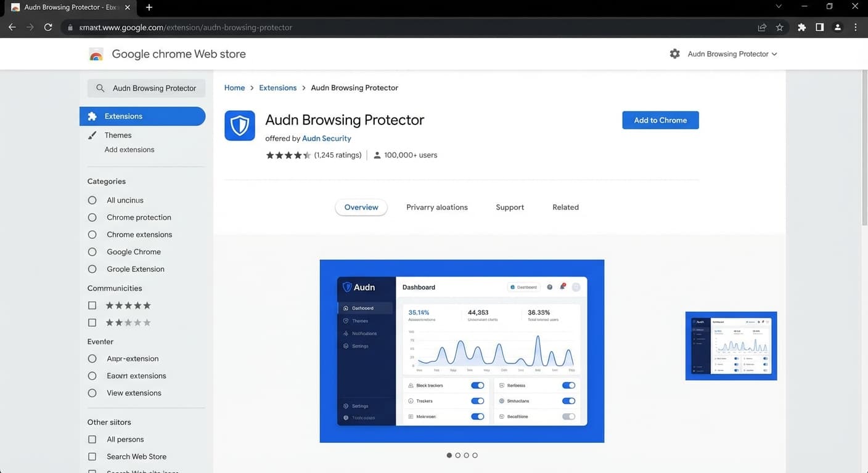Viewport: 868px width, 473px height.
Task: Check the five-star rating filter
Action: 92,305
